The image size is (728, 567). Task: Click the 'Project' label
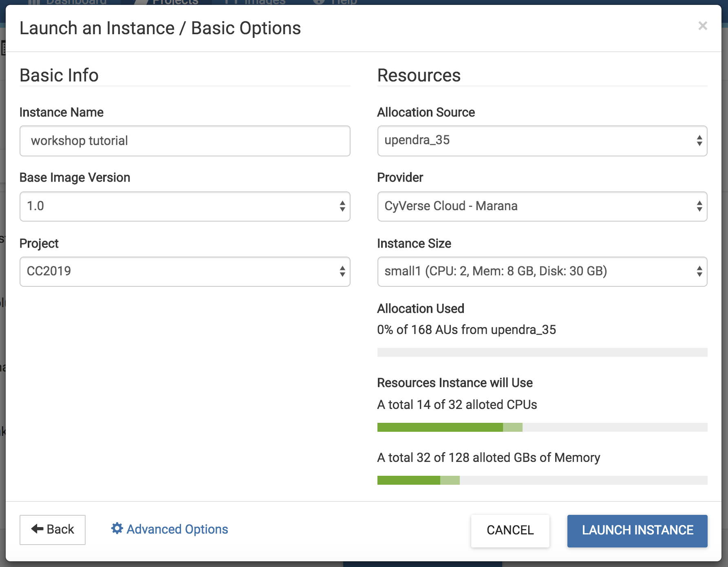click(x=39, y=244)
